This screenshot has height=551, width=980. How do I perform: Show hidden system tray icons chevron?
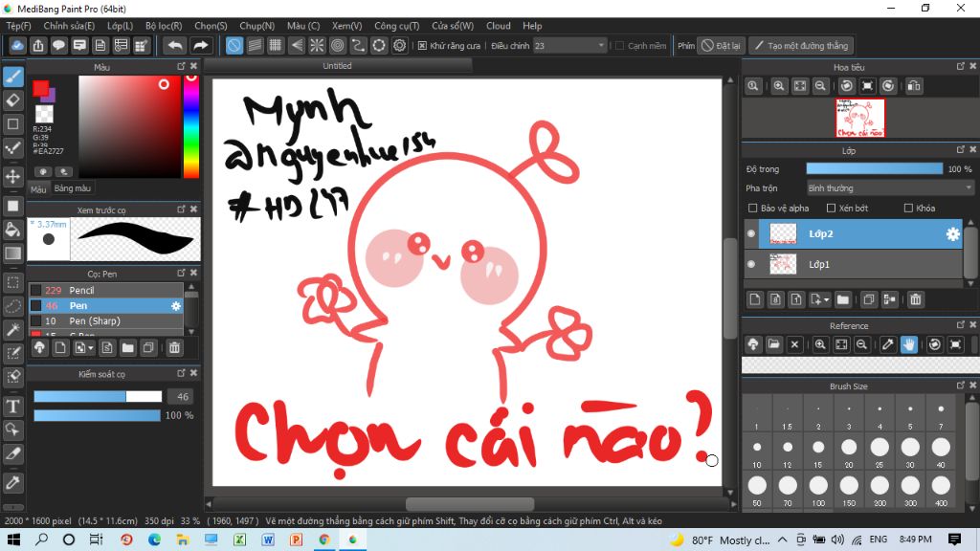[x=783, y=540]
